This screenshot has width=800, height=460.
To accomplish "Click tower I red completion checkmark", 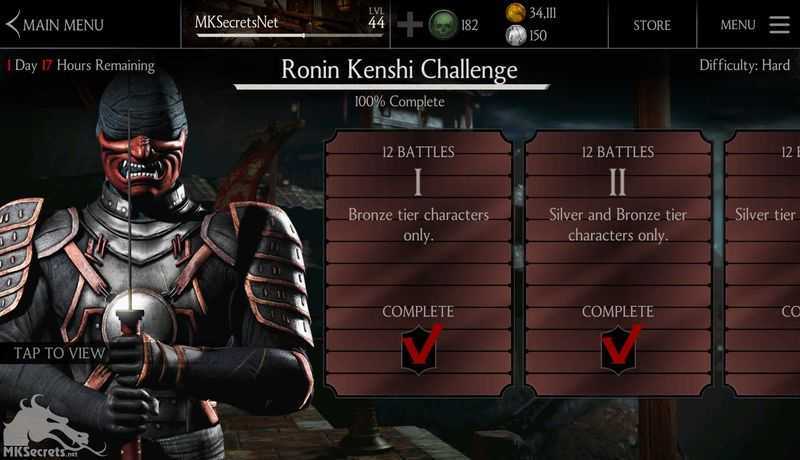I will tap(421, 349).
